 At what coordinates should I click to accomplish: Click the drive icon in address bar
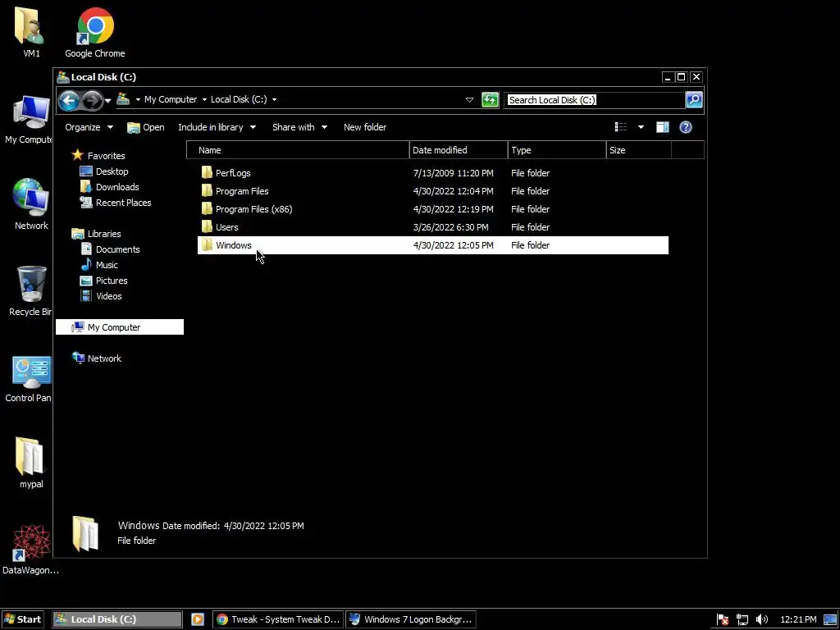(x=123, y=99)
